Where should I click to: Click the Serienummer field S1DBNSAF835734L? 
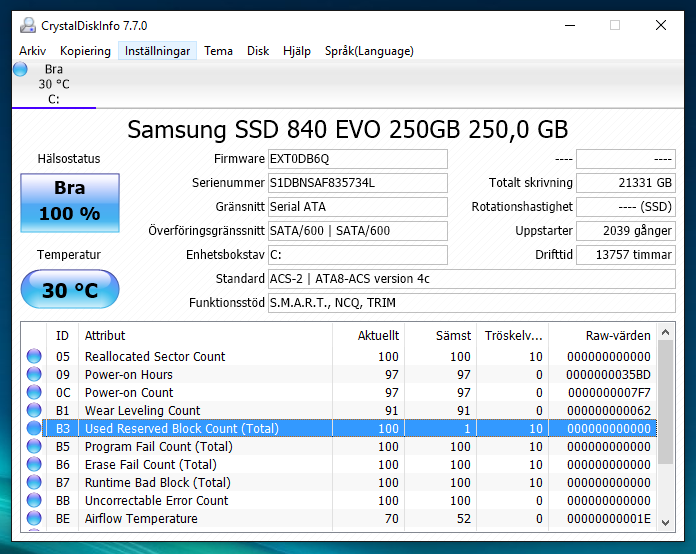358,183
